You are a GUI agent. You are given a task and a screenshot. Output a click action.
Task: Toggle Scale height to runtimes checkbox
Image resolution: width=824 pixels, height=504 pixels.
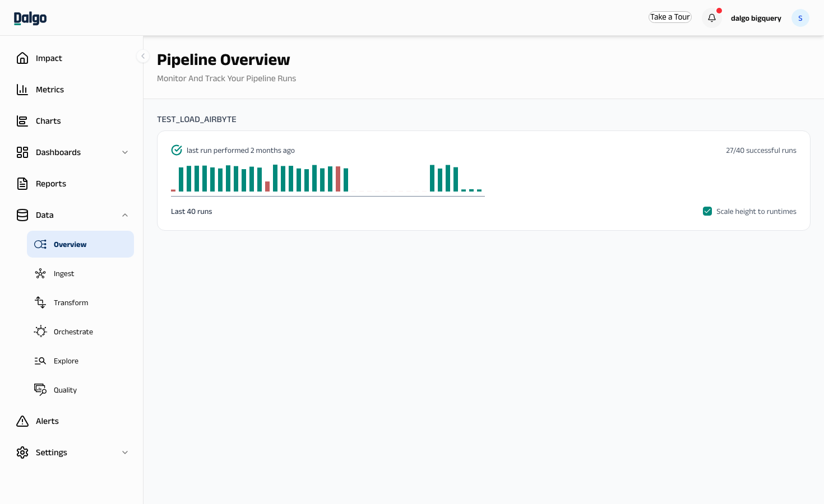(x=707, y=211)
